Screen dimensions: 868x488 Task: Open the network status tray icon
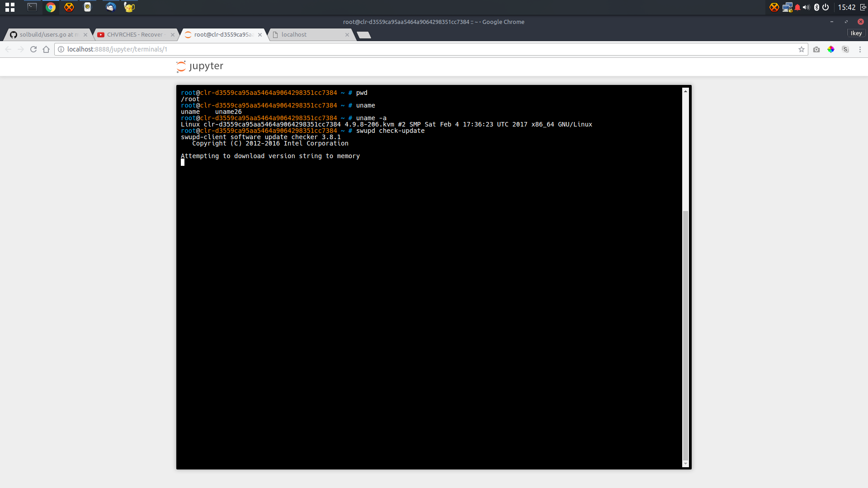click(x=788, y=7)
